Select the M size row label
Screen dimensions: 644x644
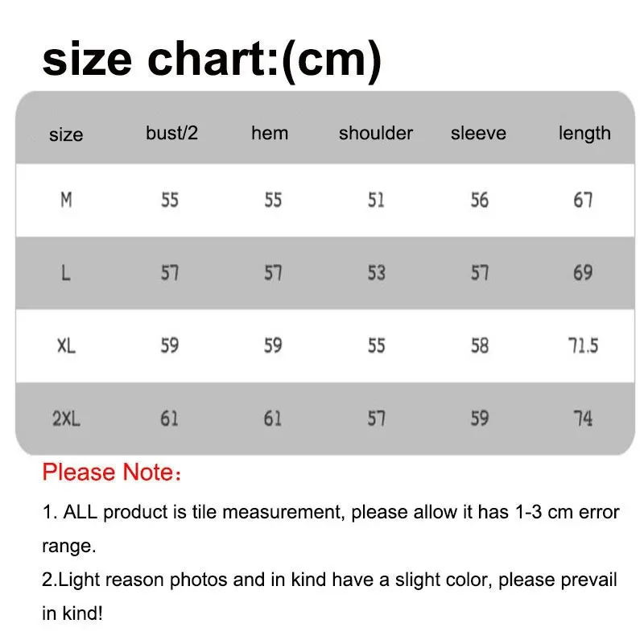66,200
